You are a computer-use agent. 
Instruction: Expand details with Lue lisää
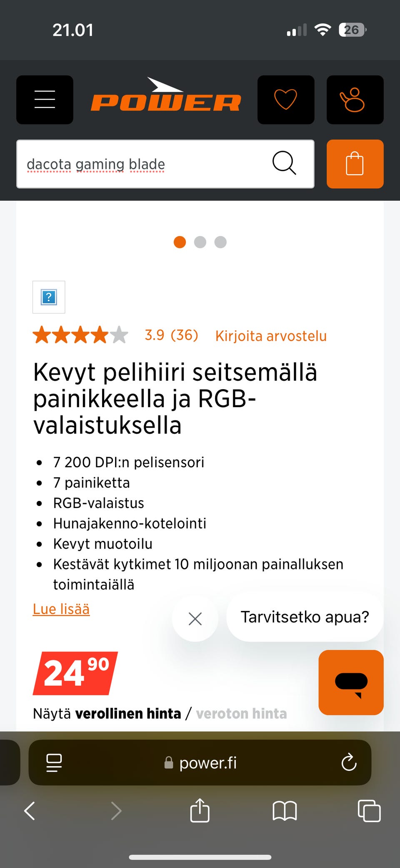pos(61,609)
